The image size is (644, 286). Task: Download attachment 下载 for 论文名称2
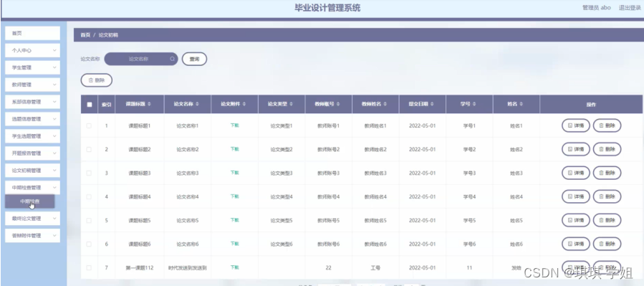pos(234,149)
